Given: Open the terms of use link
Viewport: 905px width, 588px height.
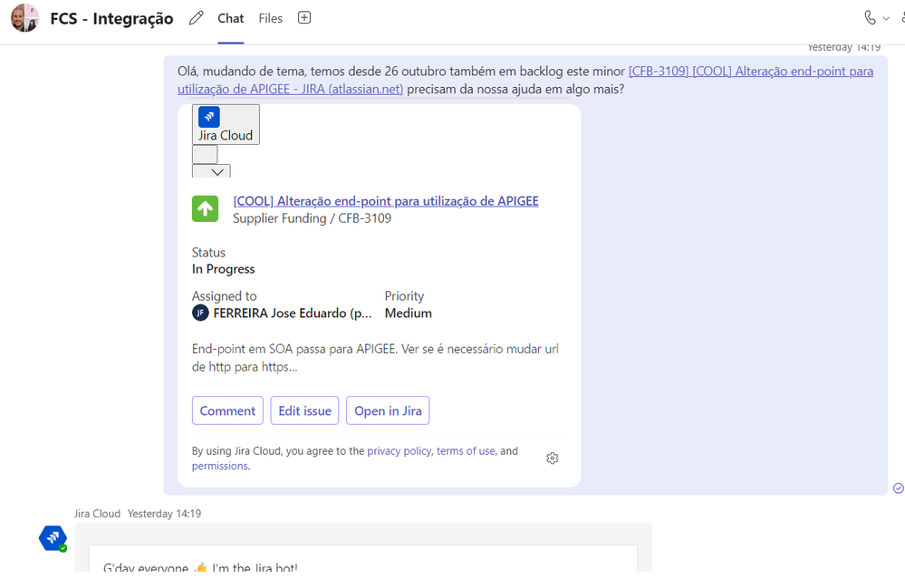Looking at the screenshot, I should pyautogui.click(x=466, y=450).
